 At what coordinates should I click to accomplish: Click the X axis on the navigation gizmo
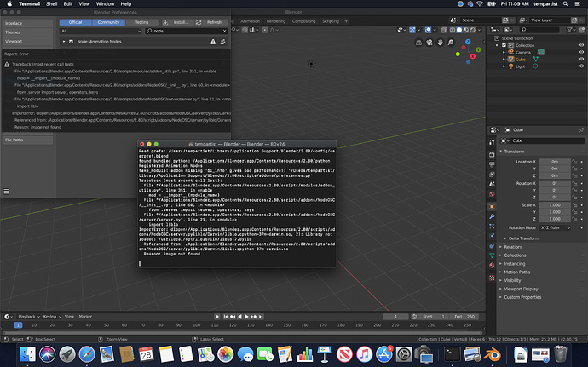pyautogui.click(x=473, y=56)
